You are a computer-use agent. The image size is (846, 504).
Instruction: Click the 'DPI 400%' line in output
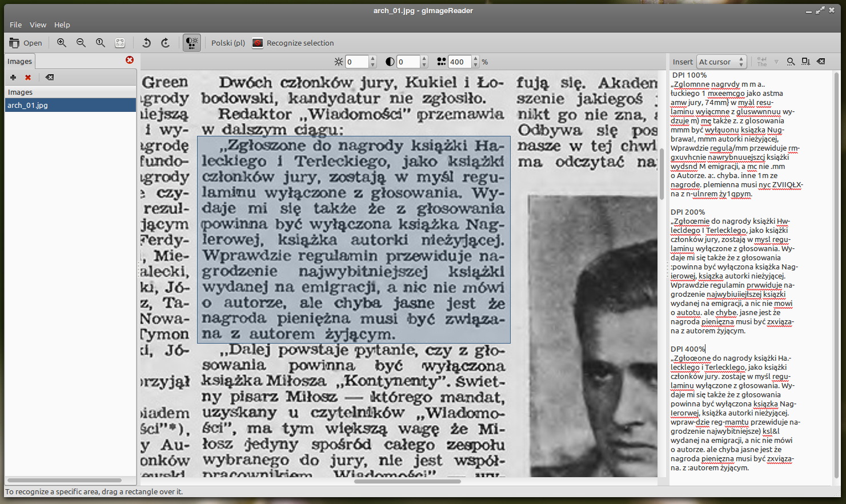pyautogui.click(x=688, y=349)
